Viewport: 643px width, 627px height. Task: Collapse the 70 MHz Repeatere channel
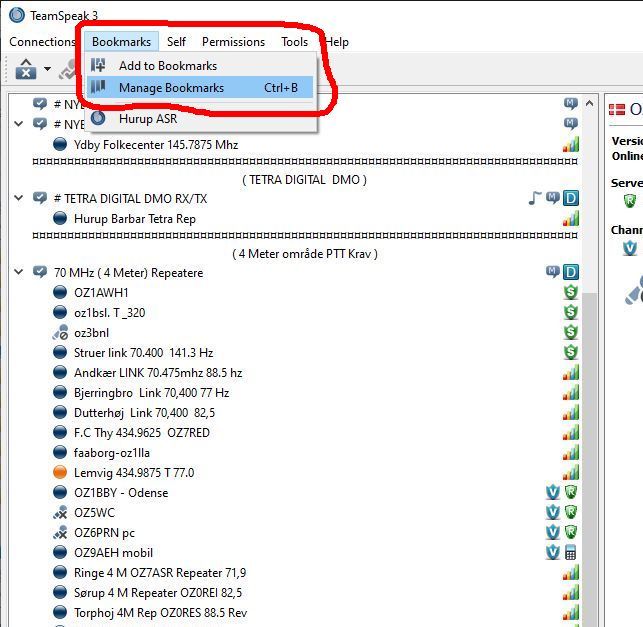tap(18, 272)
